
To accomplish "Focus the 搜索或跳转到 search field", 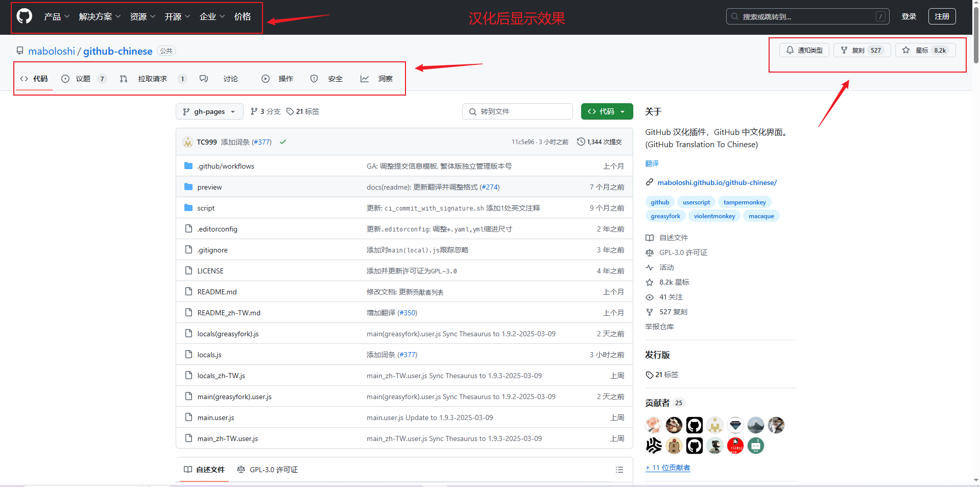I will 807,16.
